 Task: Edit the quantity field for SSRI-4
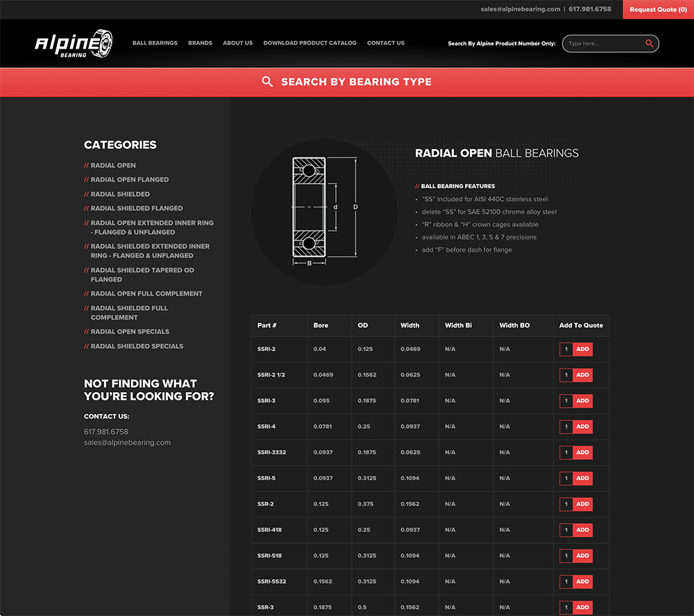566,427
